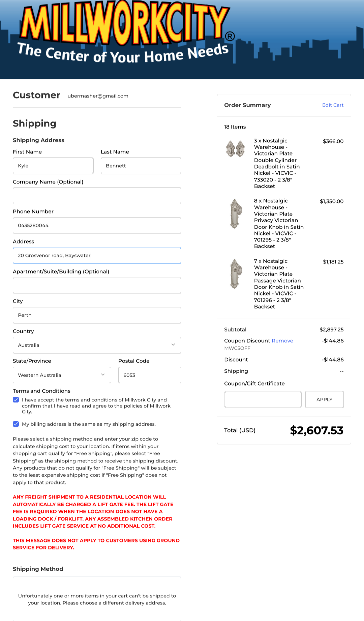
Task: Uncheck the terms and conditions checkbox
Action: point(16,400)
